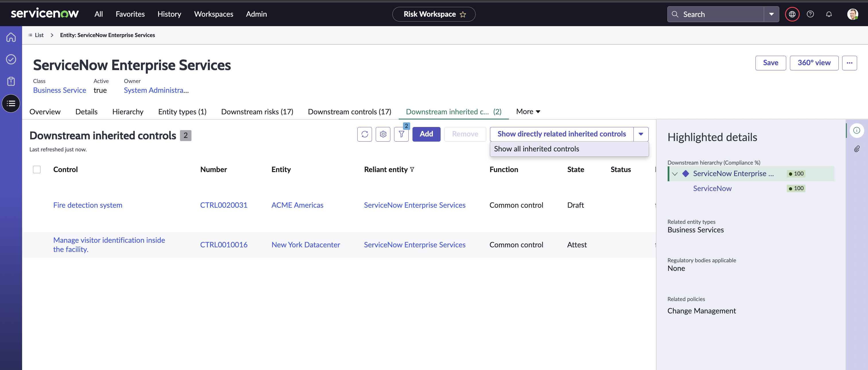Click the search magnifier icon
The height and width of the screenshot is (370, 868).
pyautogui.click(x=675, y=14)
